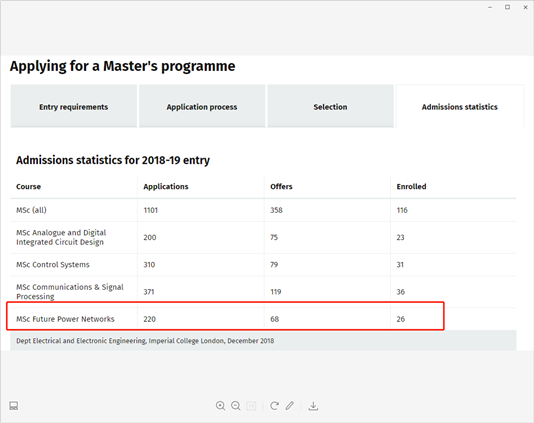Rotate the image with the rotate icon
This screenshot has width=534, height=423.
pyautogui.click(x=274, y=406)
